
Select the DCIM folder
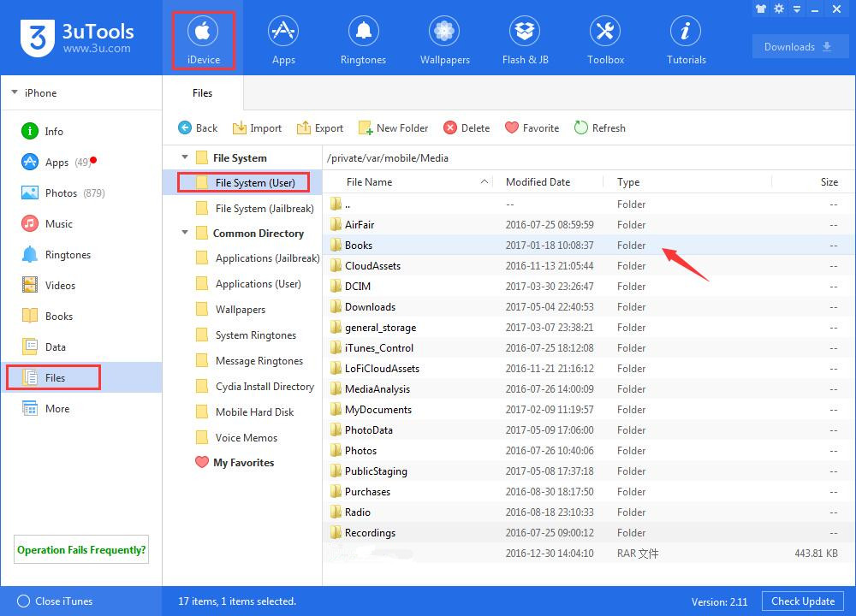coord(587,286)
